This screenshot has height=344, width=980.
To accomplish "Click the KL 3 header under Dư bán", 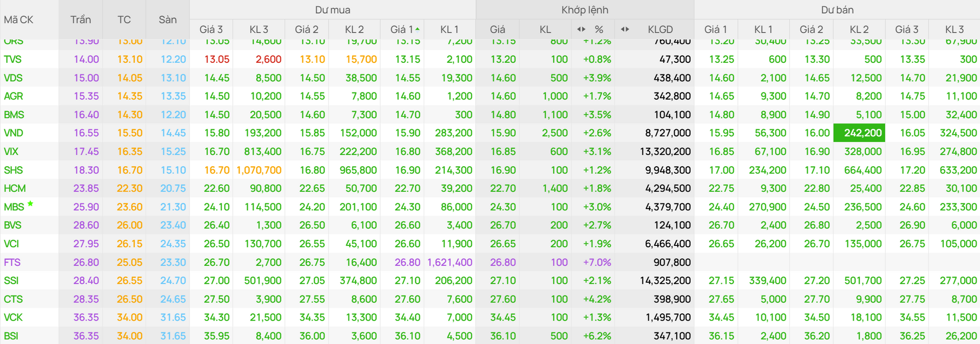I will [x=954, y=29].
